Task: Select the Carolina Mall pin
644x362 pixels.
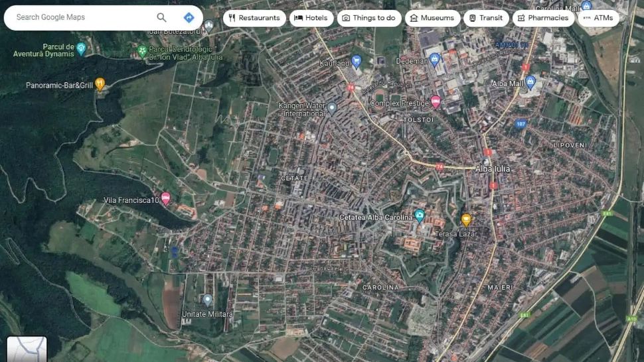Action: tap(586, 6)
